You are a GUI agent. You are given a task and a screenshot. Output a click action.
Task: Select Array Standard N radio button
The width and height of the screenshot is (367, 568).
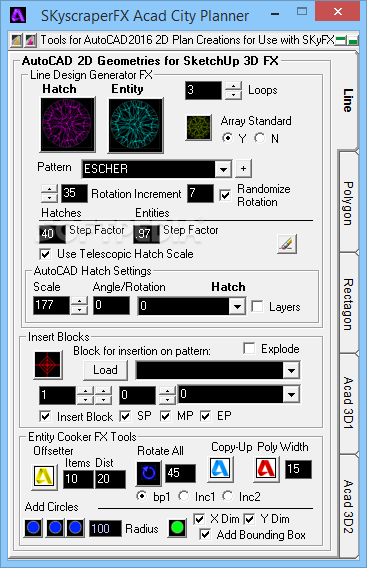(x=259, y=138)
